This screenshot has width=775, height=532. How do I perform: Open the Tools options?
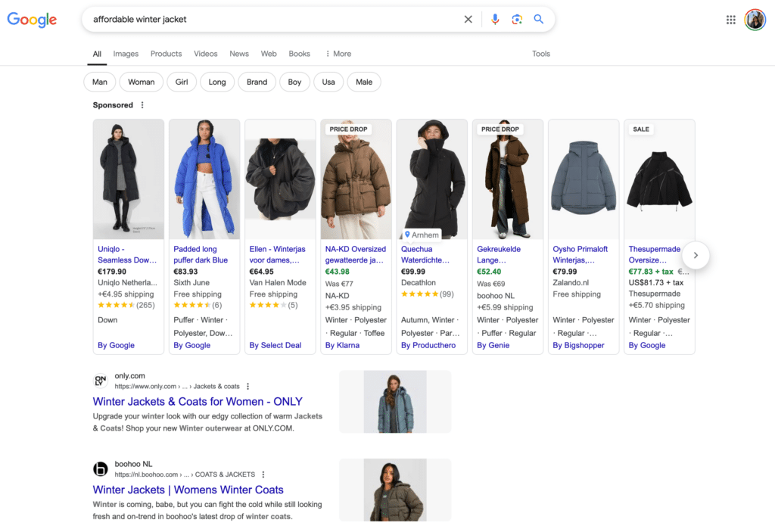point(541,54)
